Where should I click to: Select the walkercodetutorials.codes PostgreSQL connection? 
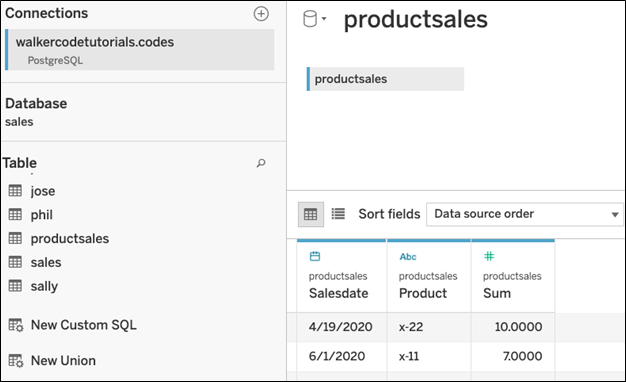click(x=140, y=49)
